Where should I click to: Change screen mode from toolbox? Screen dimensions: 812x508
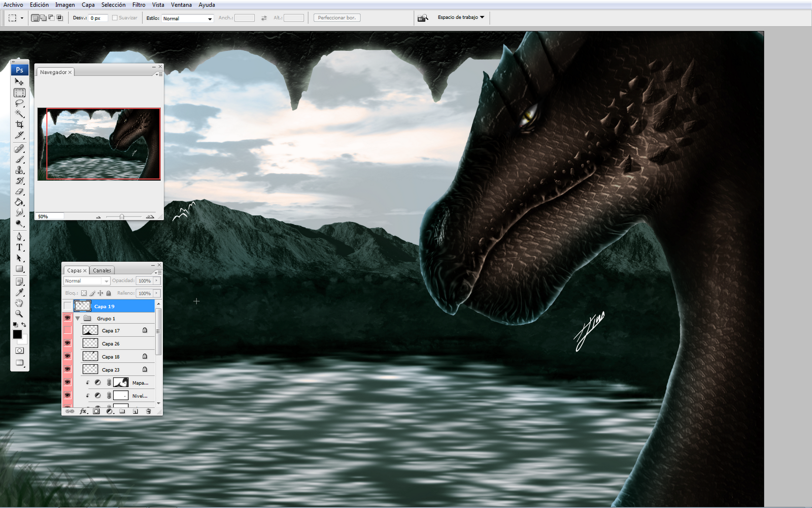pyautogui.click(x=19, y=363)
